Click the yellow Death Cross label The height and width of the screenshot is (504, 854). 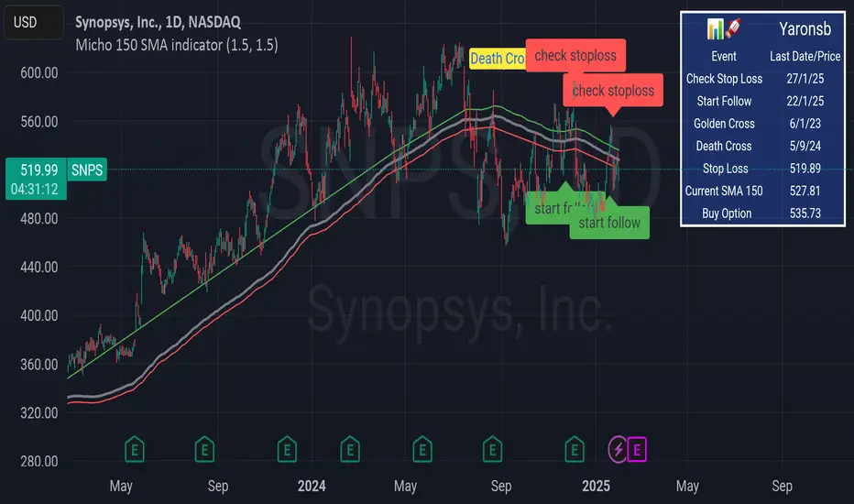click(x=498, y=58)
